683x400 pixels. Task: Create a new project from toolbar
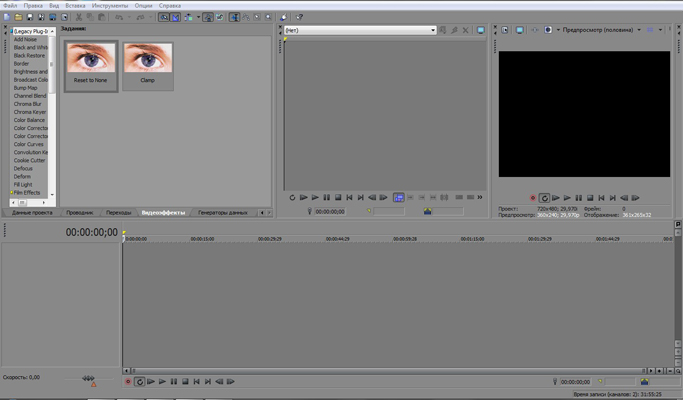[7, 17]
